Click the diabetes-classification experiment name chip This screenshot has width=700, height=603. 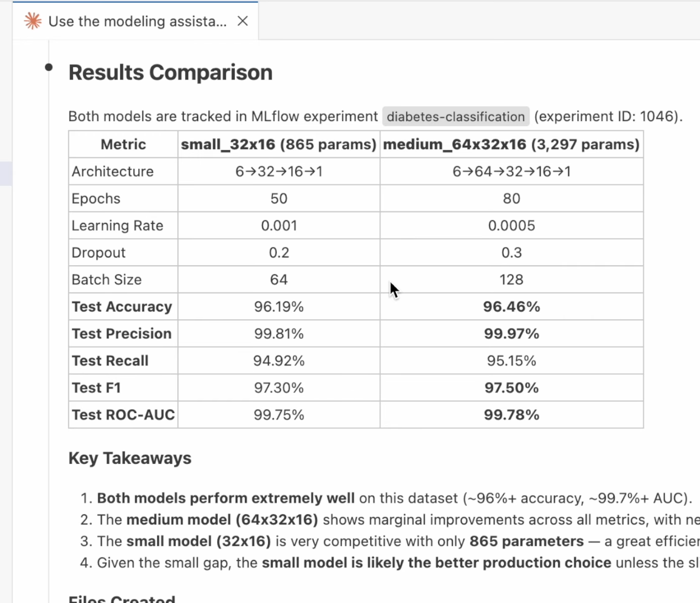[456, 116]
